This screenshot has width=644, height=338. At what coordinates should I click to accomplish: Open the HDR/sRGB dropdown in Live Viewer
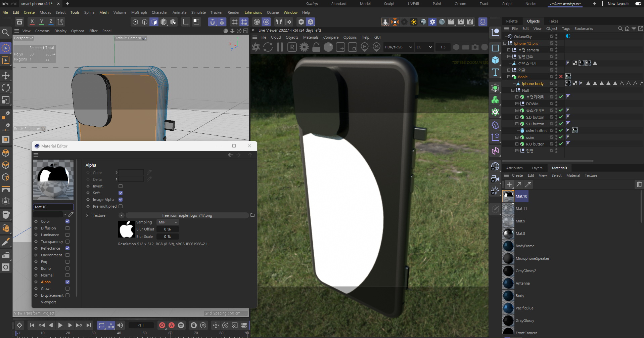click(398, 47)
